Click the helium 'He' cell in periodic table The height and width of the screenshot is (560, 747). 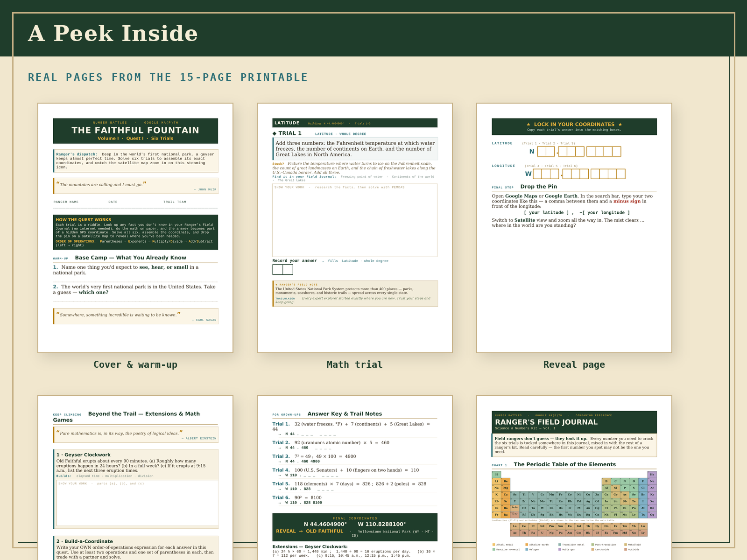click(652, 475)
